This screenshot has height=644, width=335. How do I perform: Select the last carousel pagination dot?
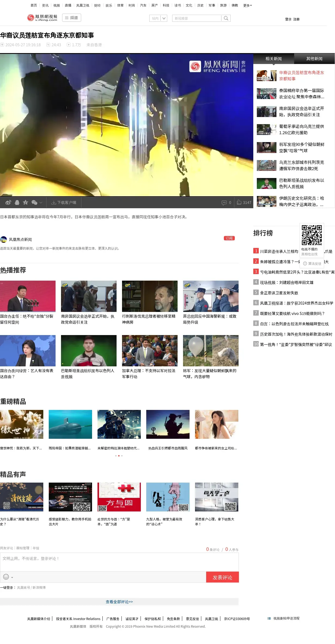click(122, 456)
